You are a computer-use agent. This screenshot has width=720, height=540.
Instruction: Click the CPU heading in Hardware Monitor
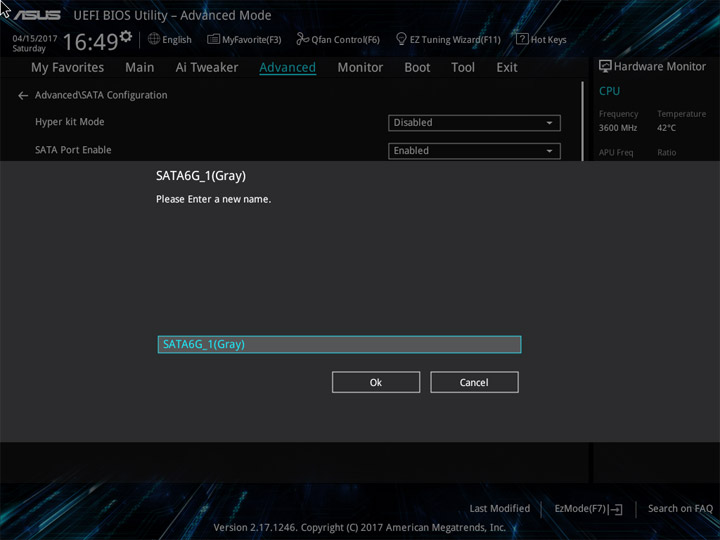pos(609,91)
